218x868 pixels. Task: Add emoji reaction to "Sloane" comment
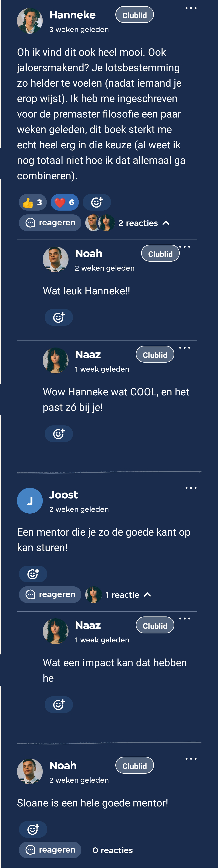pos(33,829)
